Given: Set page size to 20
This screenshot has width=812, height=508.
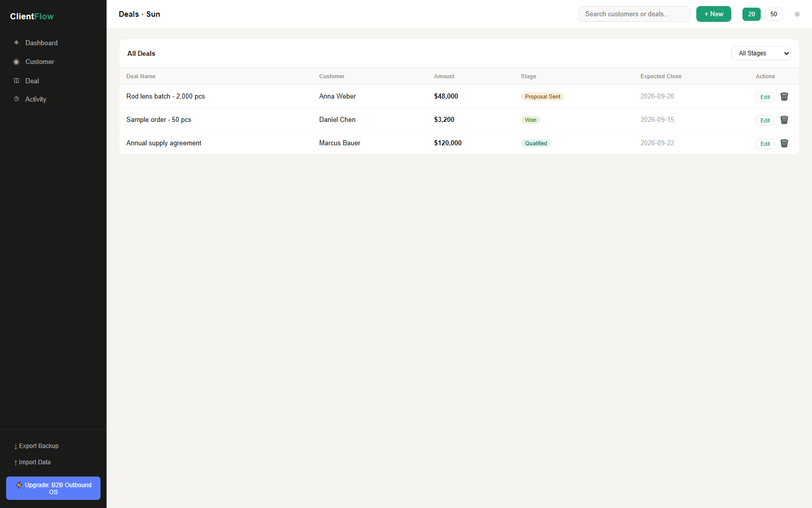Looking at the screenshot, I should (752, 14).
